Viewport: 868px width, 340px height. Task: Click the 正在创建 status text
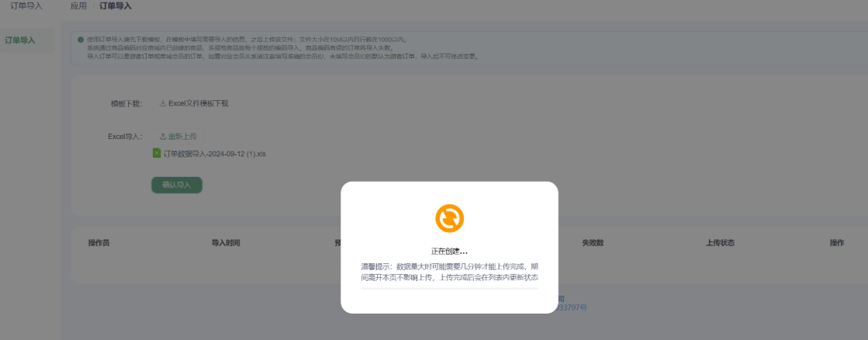coord(449,251)
